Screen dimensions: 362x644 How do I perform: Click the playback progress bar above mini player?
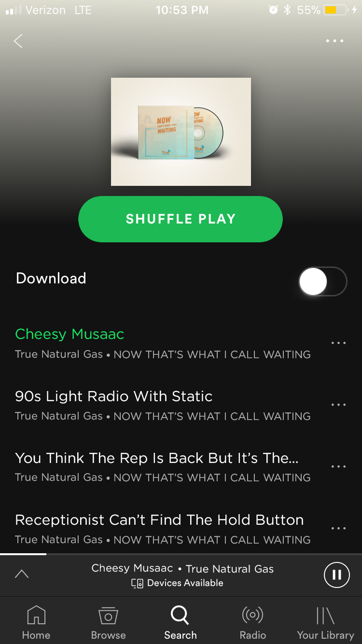tap(181, 554)
